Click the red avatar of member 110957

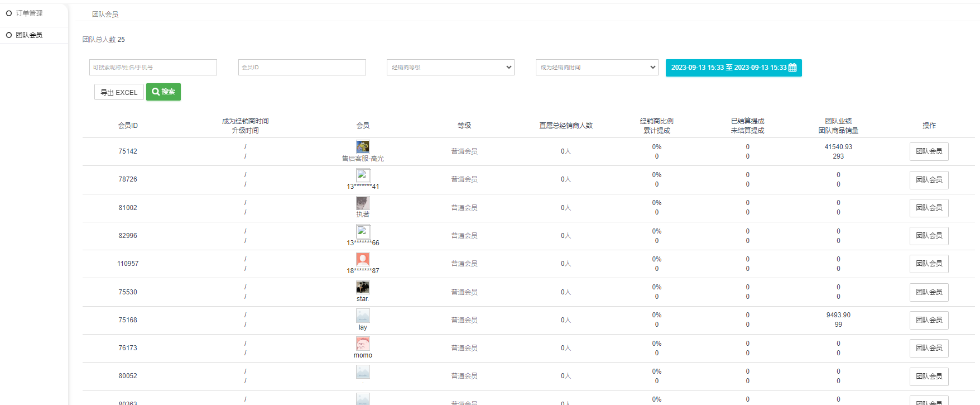click(363, 259)
